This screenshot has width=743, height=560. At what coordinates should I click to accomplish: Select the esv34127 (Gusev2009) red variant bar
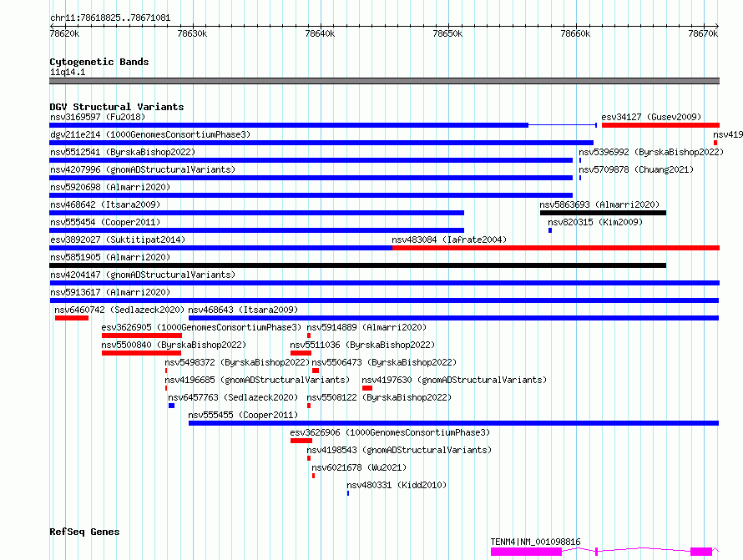pyautogui.click(x=660, y=125)
